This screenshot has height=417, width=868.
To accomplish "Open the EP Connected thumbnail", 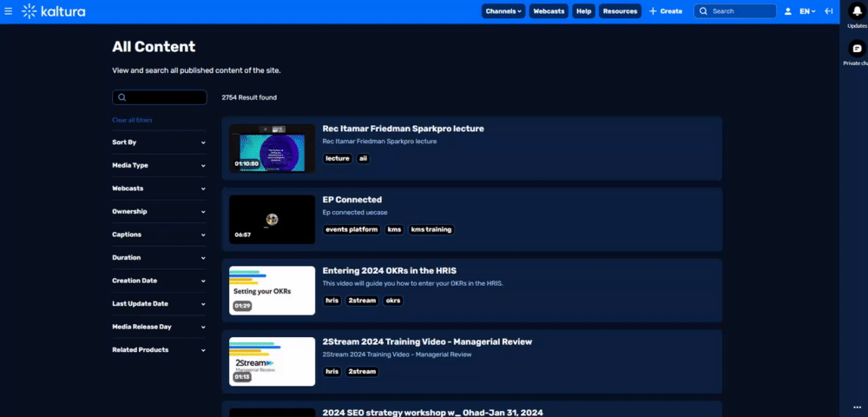I will (272, 219).
